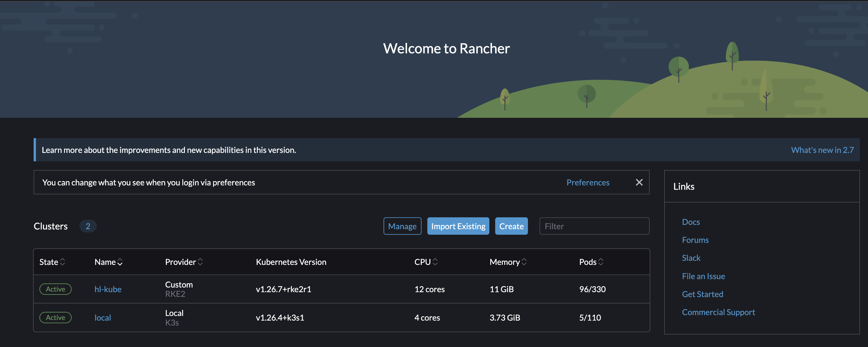
Task: Open the hl-kube cluster
Action: coord(108,289)
